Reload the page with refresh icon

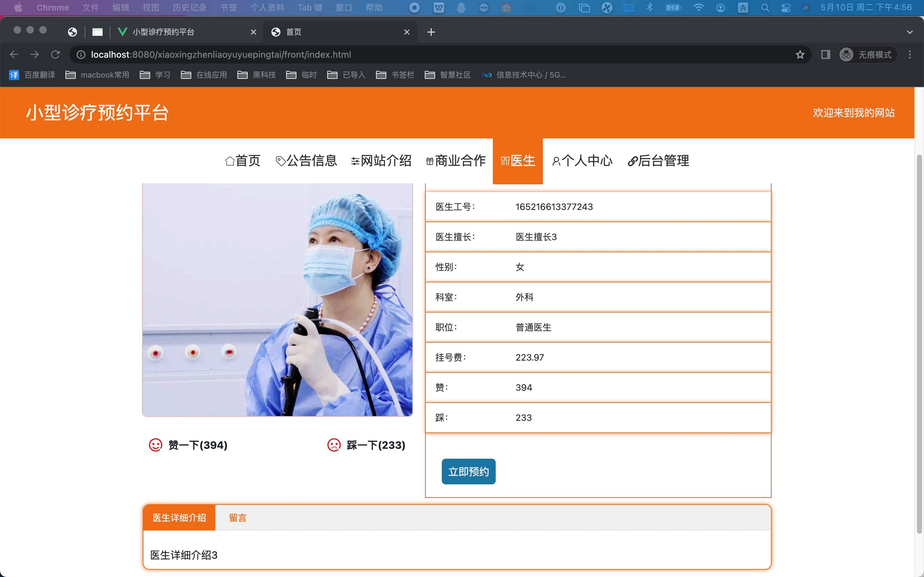point(56,54)
